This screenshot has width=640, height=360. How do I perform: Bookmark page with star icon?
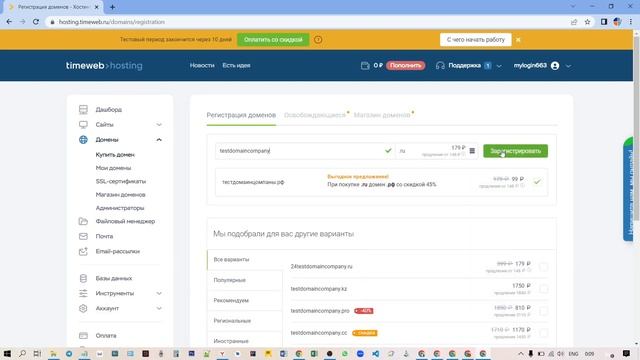pos(587,22)
